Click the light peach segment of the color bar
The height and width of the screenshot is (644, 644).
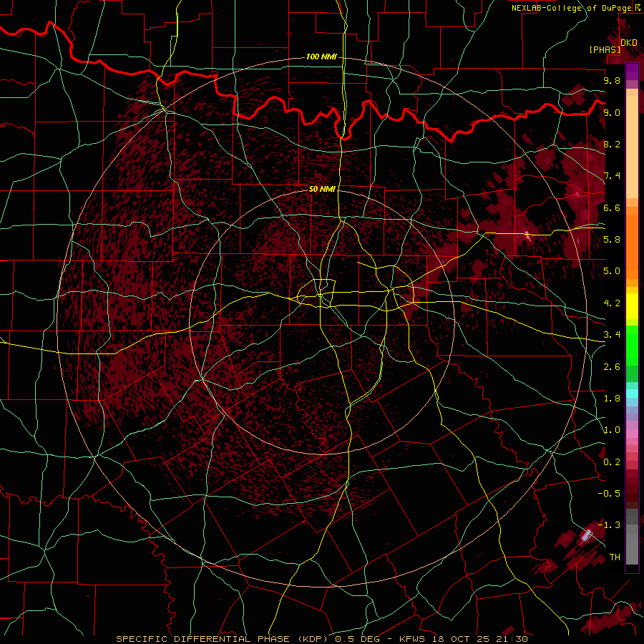tap(632, 147)
